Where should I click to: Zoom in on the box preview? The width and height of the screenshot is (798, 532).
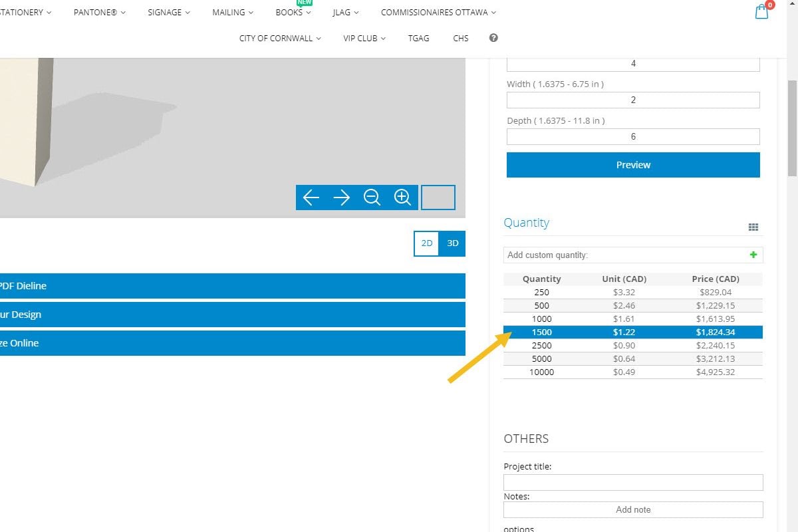coord(402,198)
